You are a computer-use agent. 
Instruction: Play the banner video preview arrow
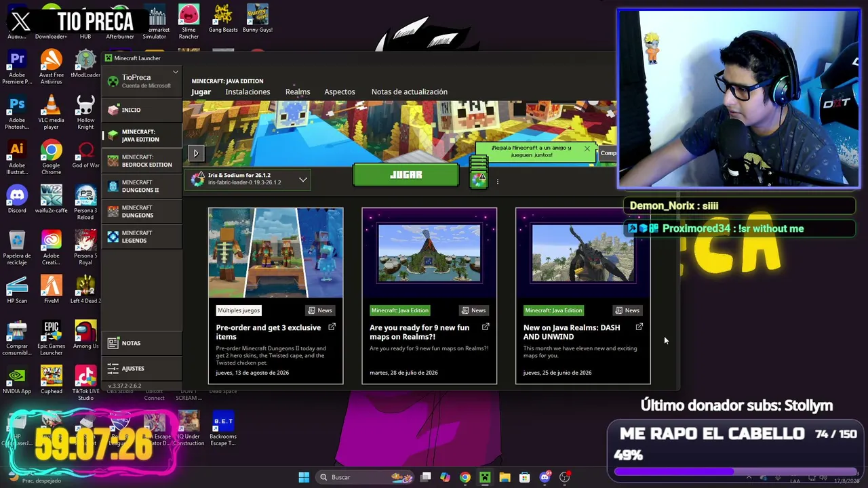195,153
